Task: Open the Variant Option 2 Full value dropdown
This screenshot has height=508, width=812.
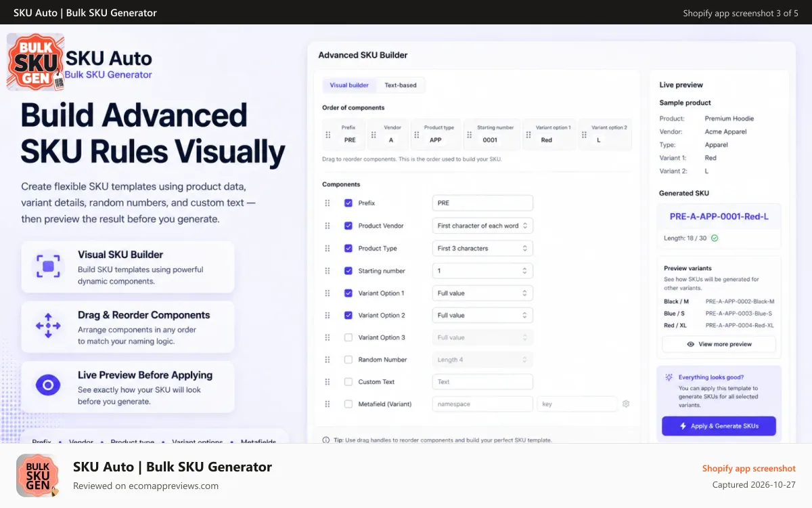Action: click(482, 315)
